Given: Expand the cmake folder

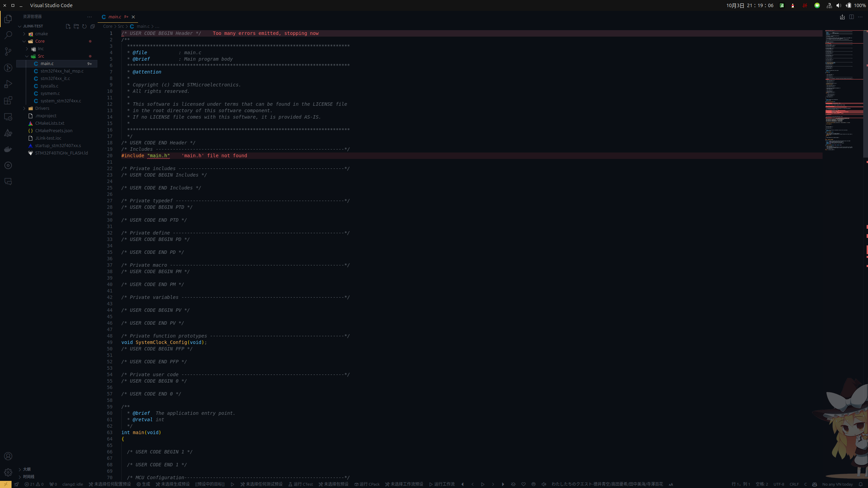Looking at the screenshot, I should (x=41, y=34).
